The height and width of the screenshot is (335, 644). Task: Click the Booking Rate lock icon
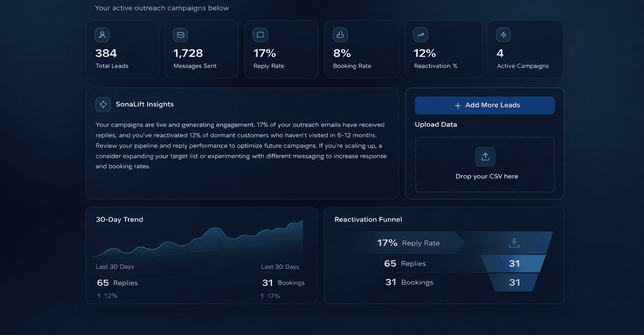point(340,35)
